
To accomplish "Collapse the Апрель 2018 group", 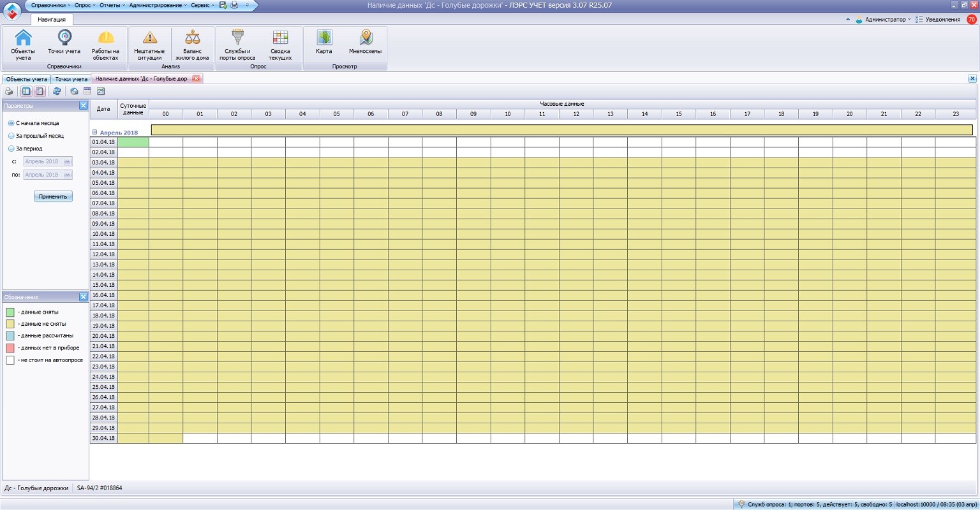I will (95, 133).
